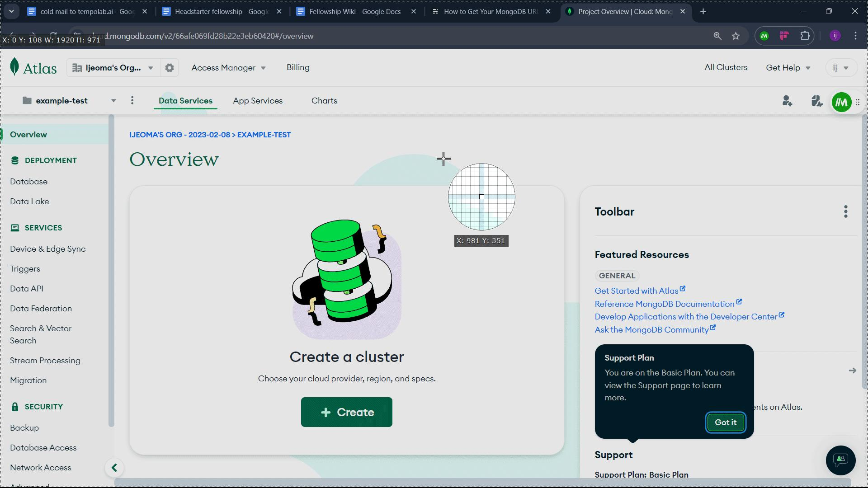Click right arrow in Toolbar panel
The height and width of the screenshot is (488, 868).
852,371
